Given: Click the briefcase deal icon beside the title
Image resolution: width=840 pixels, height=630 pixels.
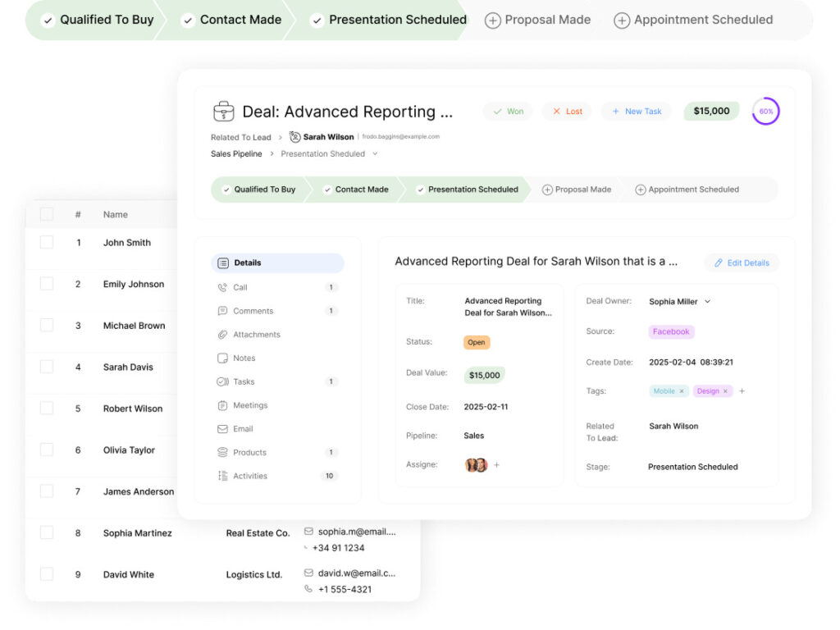Looking at the screenshot, I should coord(223,112).
